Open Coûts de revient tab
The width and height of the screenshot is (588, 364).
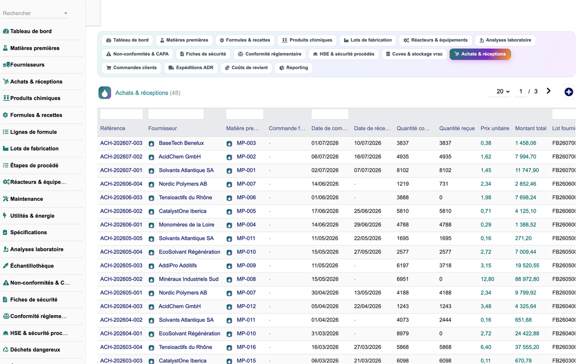coord(246,68)
